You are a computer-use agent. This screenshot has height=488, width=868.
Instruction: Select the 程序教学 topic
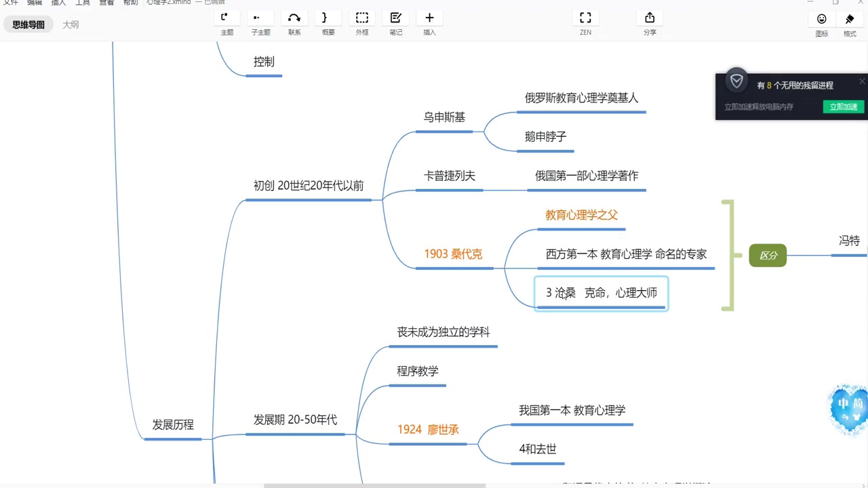[x=418, y=371]
